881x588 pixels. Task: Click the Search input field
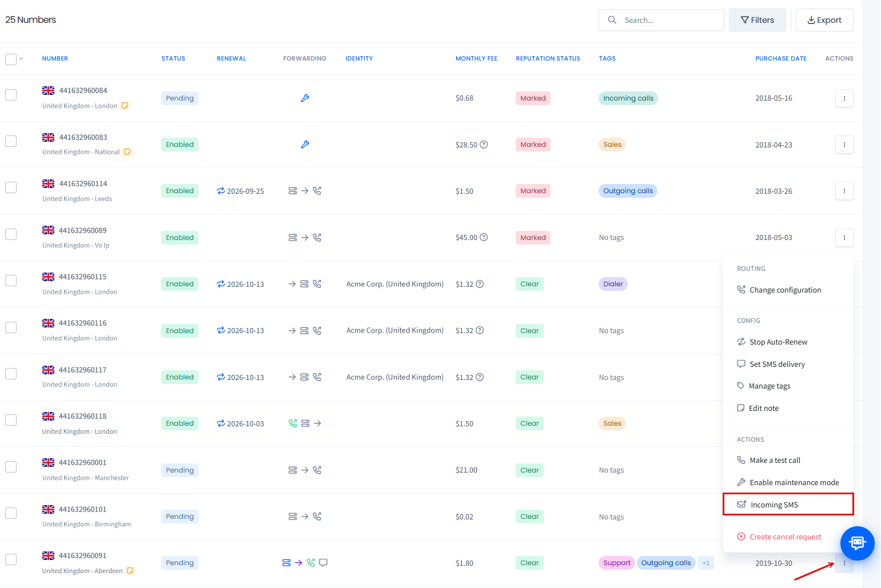pos(661,20)
